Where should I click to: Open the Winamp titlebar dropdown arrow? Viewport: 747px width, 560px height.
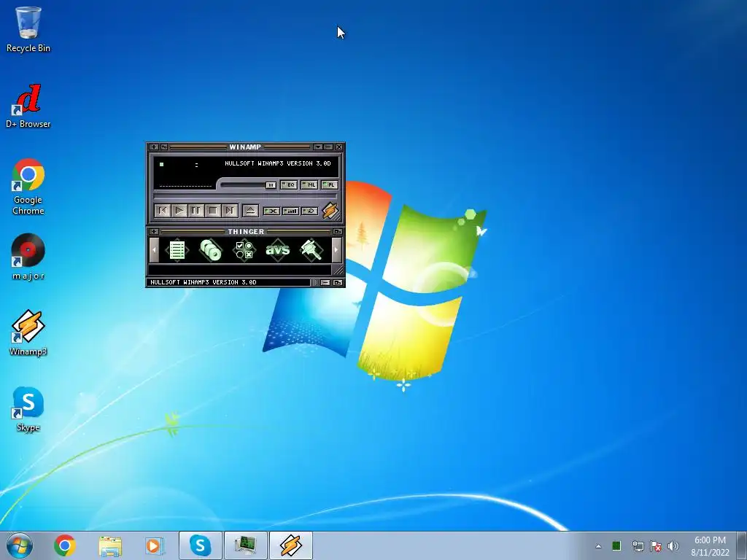pyautogui.click(x=318, y=147)
